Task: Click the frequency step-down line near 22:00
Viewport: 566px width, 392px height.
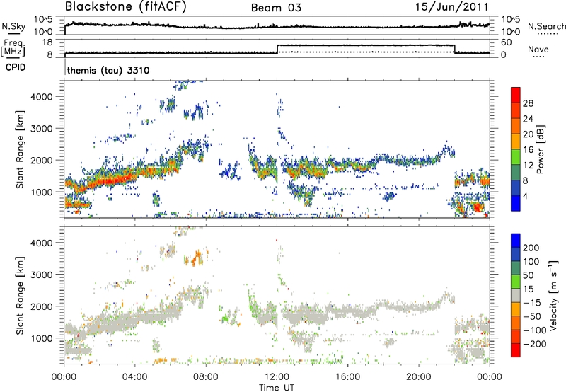Action: click(x=455, y=49)
